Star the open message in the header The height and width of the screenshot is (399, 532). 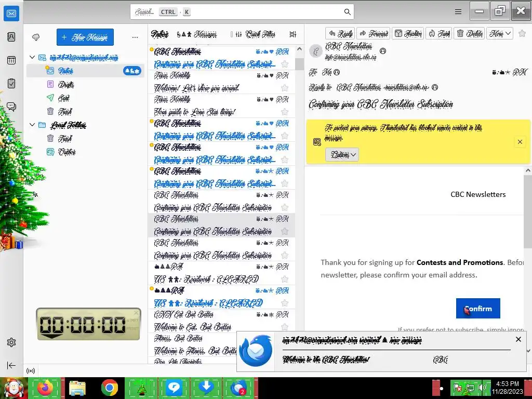coord(522,33)
